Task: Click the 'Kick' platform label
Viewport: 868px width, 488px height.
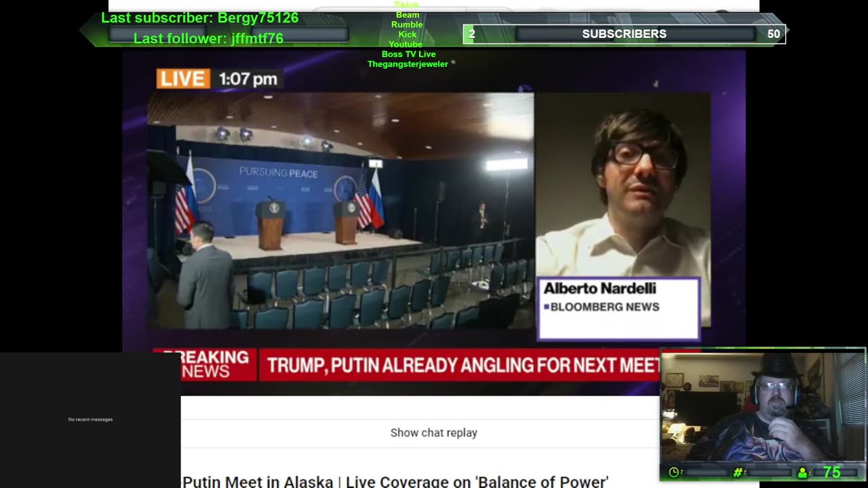Action: click(408, 35)
